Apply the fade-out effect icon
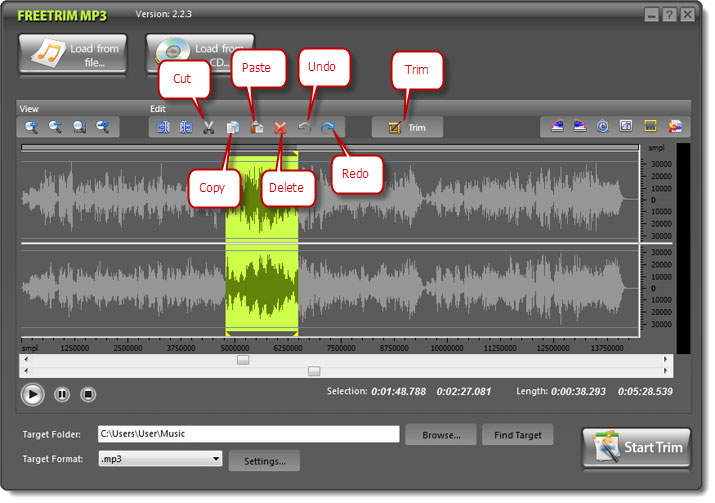Image resolution: width=715 pixels, height=503 pixels. pos(580,126)
